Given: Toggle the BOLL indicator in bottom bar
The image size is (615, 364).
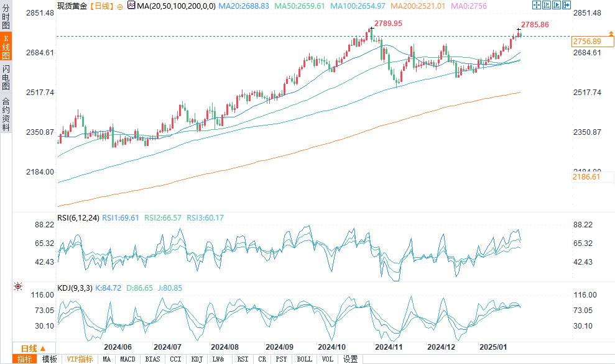Looking at the screenshot, I should 304,359.
